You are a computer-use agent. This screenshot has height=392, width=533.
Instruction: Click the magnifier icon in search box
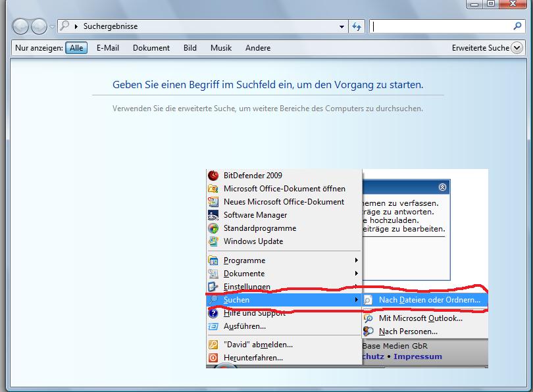[x=517, y=26]
